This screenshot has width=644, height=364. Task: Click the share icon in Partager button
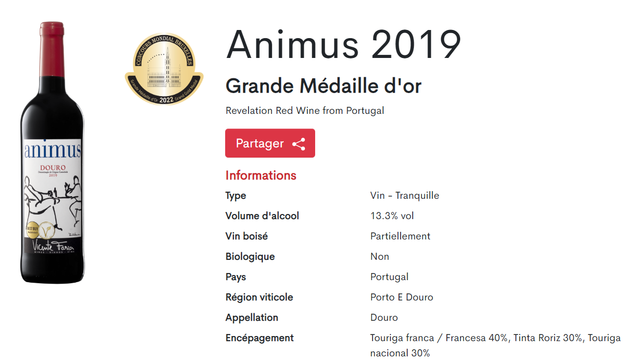tap(299, 144)
